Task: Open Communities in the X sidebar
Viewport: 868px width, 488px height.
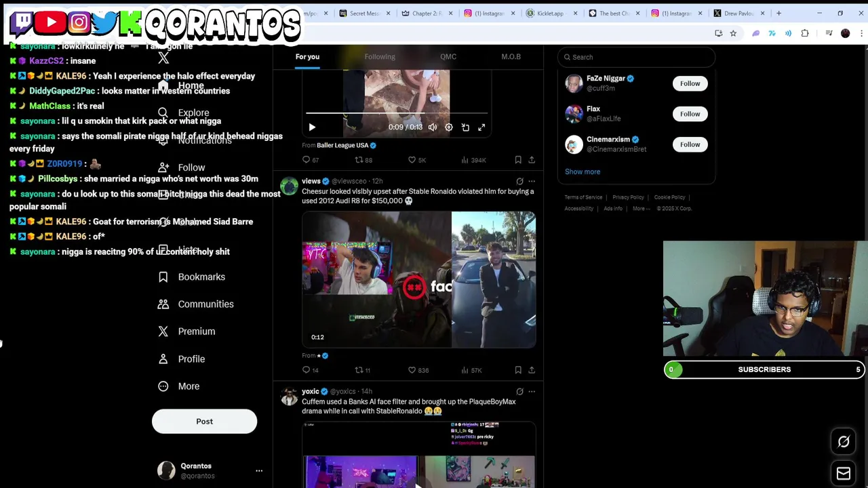Action: point(196,304)
